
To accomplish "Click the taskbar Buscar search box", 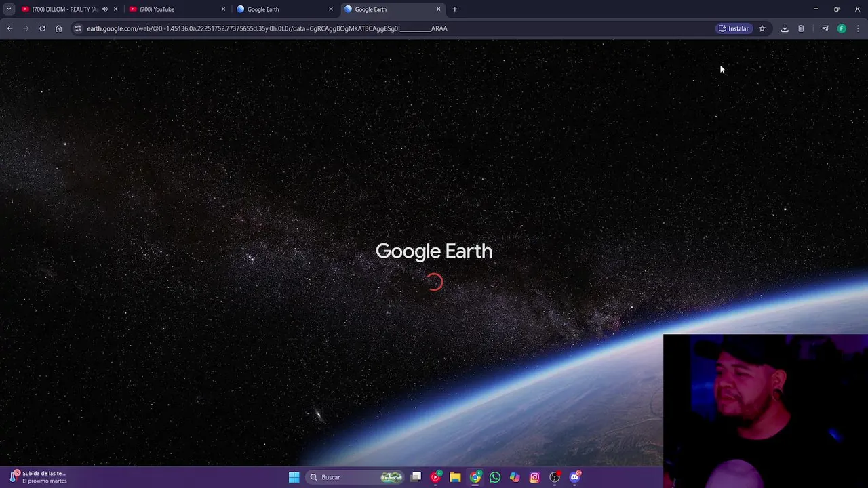I will coord(355,477).
